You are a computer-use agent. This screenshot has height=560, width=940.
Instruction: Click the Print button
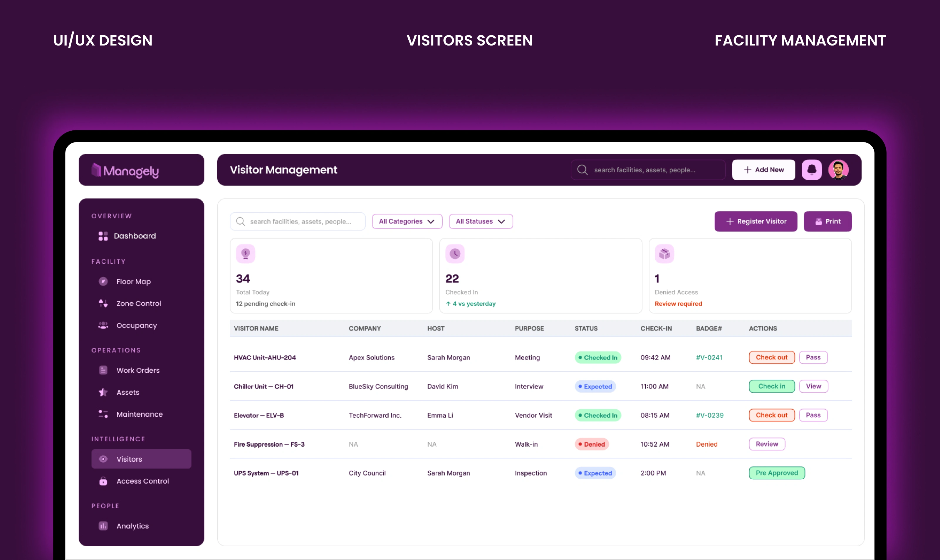[827, 221]
